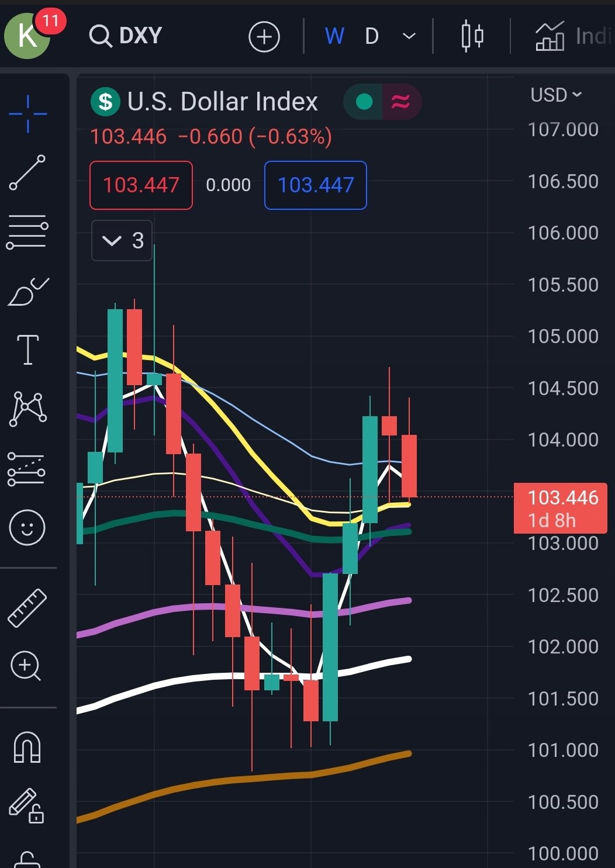The width and height of the screenshot is (615, 868).
Task: Open the emoji icons tool
Action: 27,528
